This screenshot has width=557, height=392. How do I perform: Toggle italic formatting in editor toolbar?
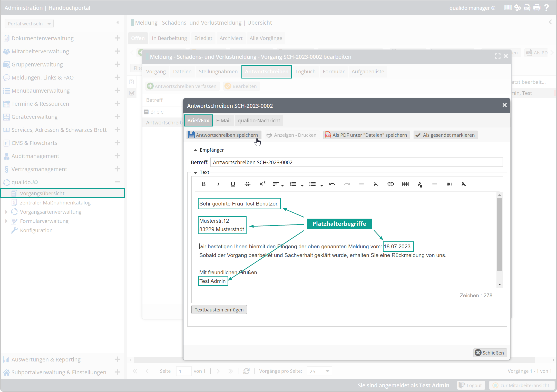point(218,184)
